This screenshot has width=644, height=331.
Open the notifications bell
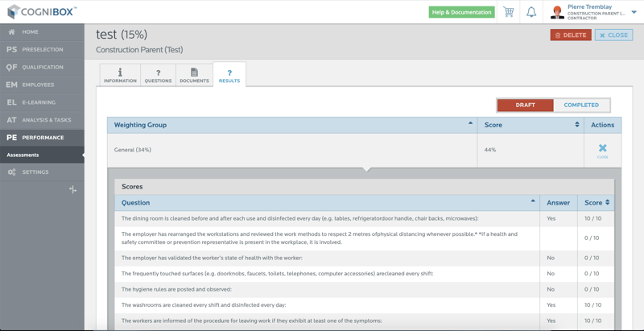[x=531, y=12]
